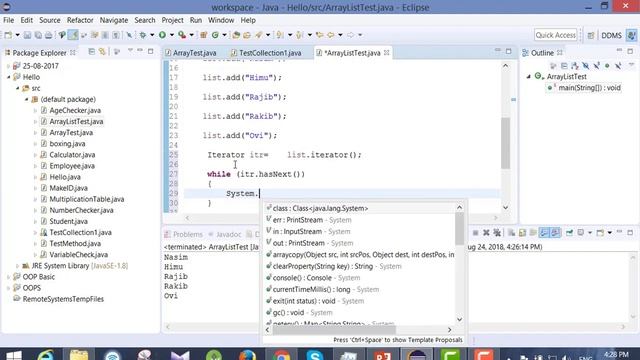Expand the JRE System Library node
The image size is (640, 360).
click(18, 266)
